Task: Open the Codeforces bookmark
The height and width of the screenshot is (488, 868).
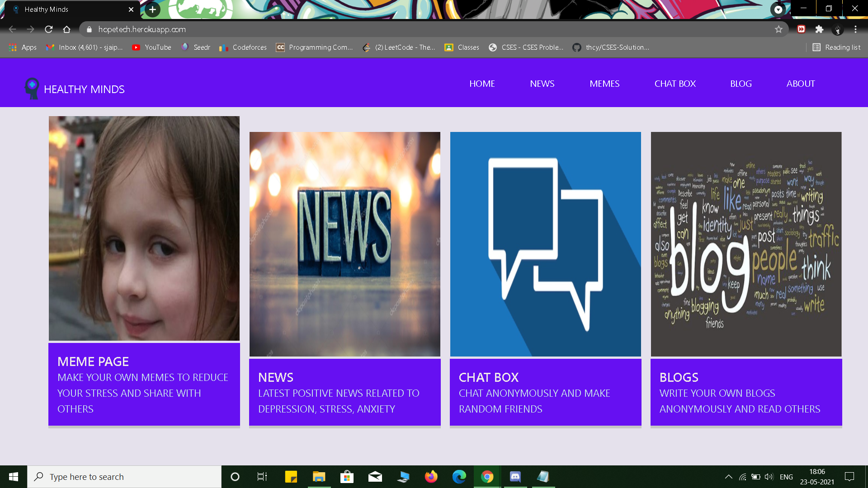Action: [243, 47]
